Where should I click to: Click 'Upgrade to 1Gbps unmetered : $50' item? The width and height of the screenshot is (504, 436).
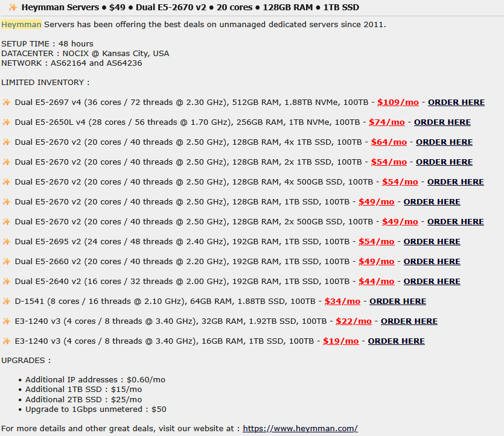pos(96,409)
